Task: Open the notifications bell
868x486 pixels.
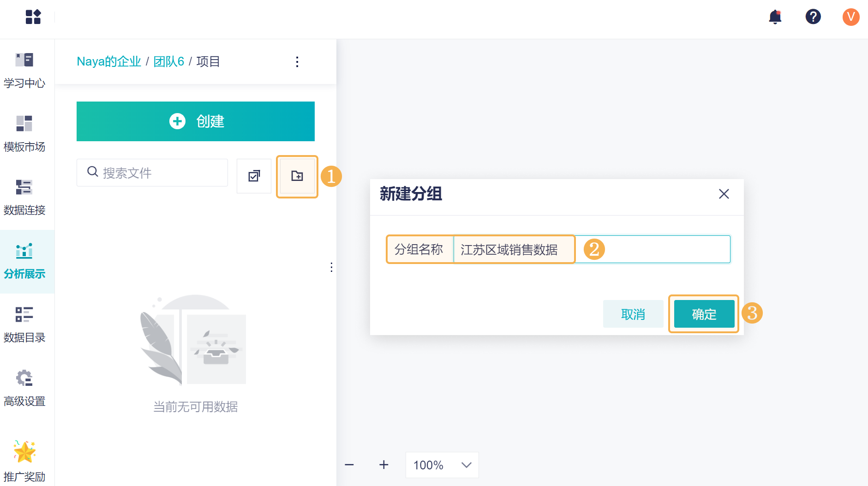Action: click(775, 17)
